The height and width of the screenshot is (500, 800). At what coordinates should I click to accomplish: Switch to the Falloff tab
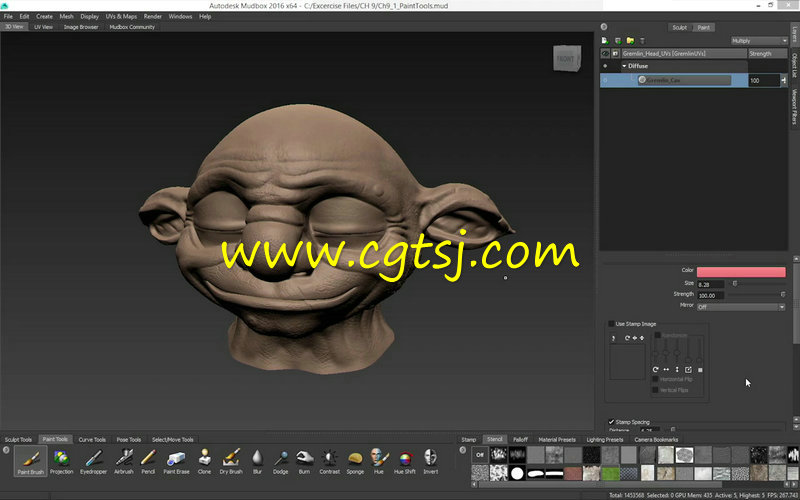[520, 439]
